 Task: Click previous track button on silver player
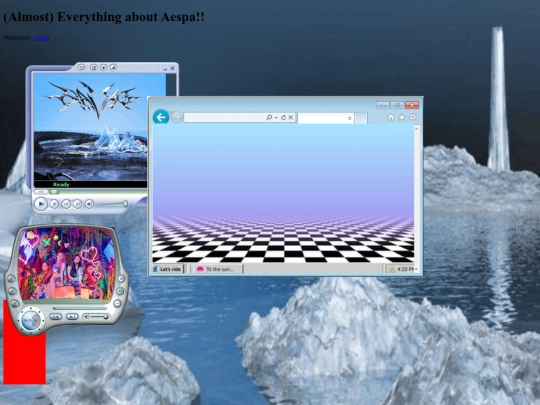tap(56, 316)
